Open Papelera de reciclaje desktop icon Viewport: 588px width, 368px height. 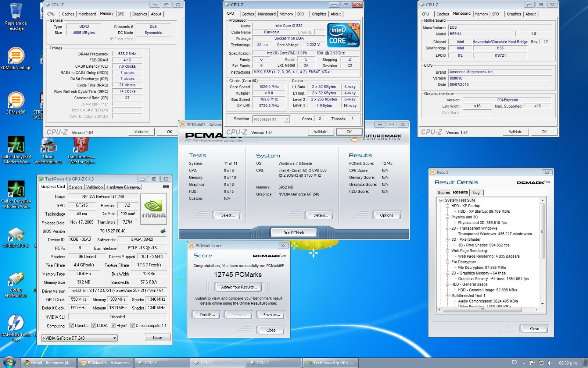(x=16, y=17)
